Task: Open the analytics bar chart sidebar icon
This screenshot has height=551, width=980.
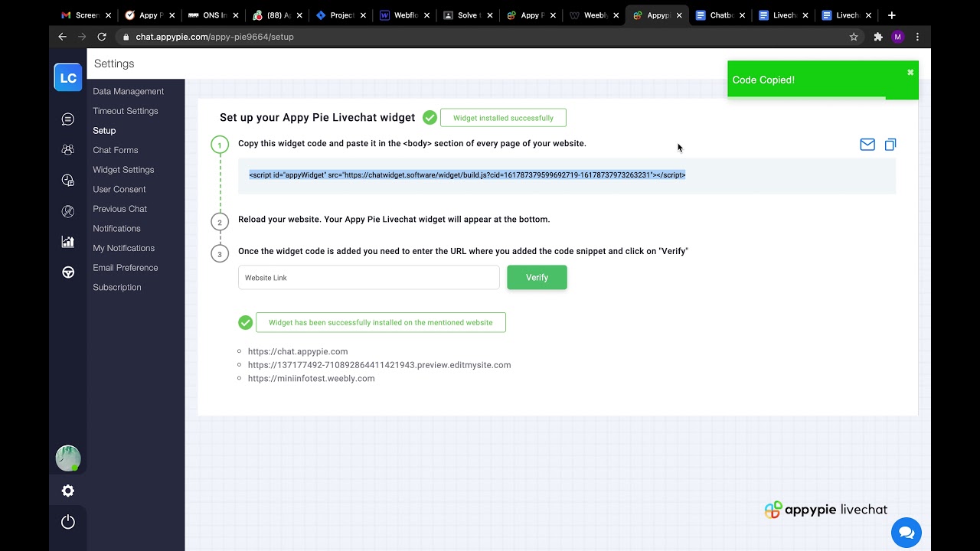Action: [x=68, y=242]
